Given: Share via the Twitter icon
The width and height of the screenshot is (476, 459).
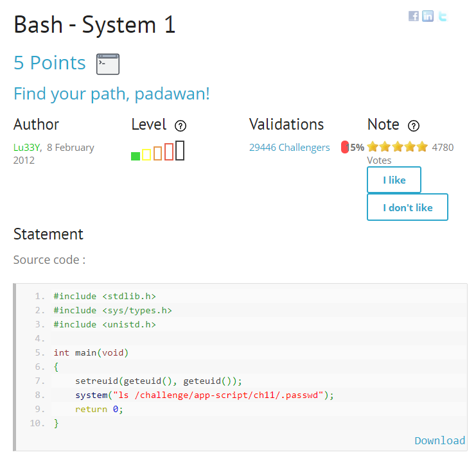Looking at the screenshot, I should click(443, 16).
